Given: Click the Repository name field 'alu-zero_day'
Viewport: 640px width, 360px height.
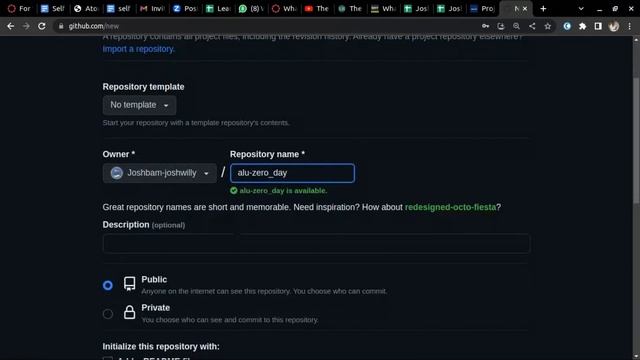Looking at the screenshot, I should click(x=292, y=173).
